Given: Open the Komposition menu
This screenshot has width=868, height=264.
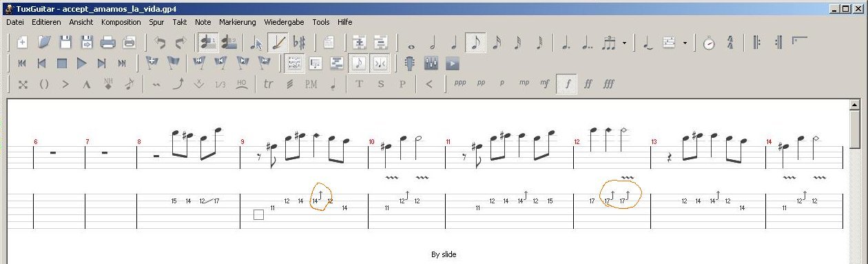Looking at the screenshot, I should (x=121, y=22).
